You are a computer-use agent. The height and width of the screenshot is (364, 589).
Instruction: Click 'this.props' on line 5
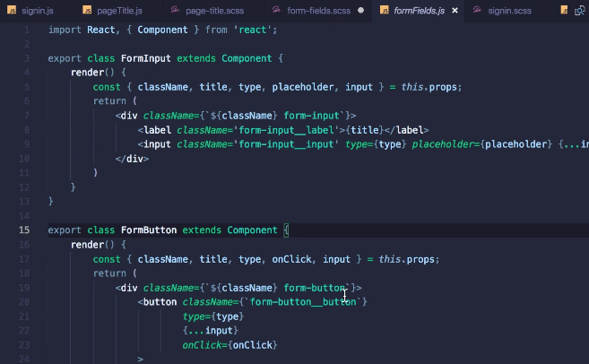coord(429,87)
